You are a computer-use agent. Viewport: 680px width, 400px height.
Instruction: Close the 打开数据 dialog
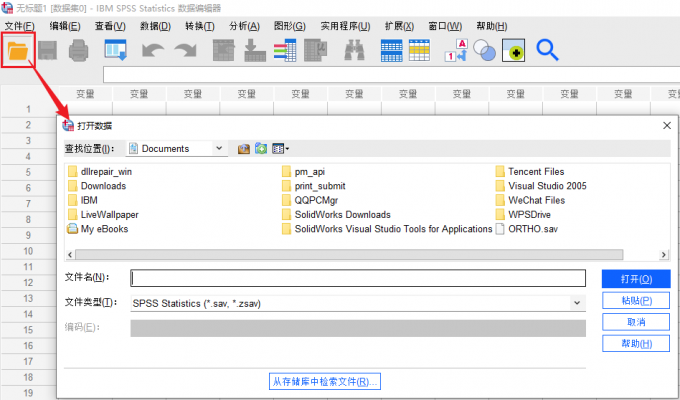pos(667,126)
